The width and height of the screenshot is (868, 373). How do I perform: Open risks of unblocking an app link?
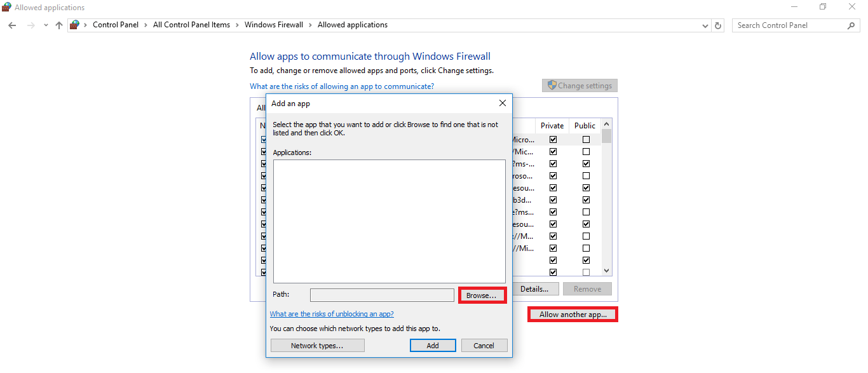[332, 314]
